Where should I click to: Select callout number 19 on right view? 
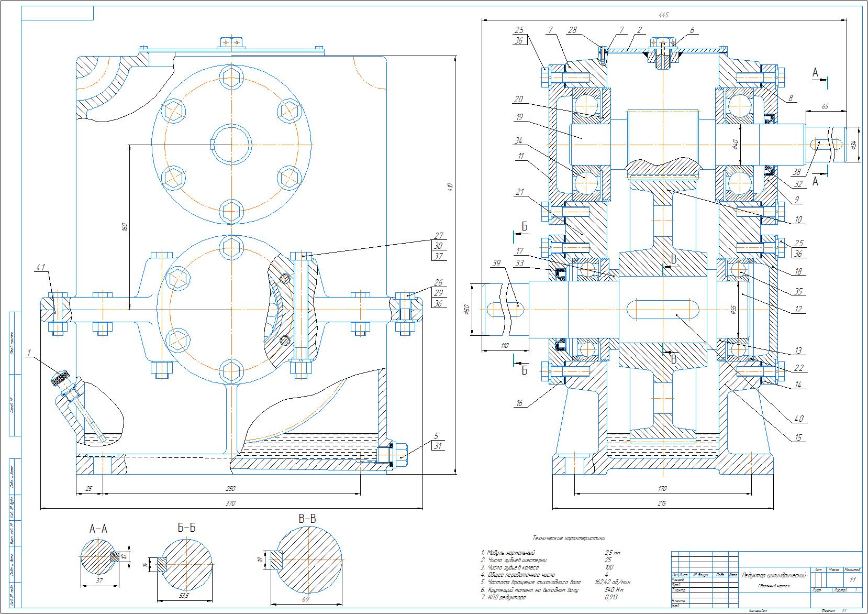[x=519, y=117]
